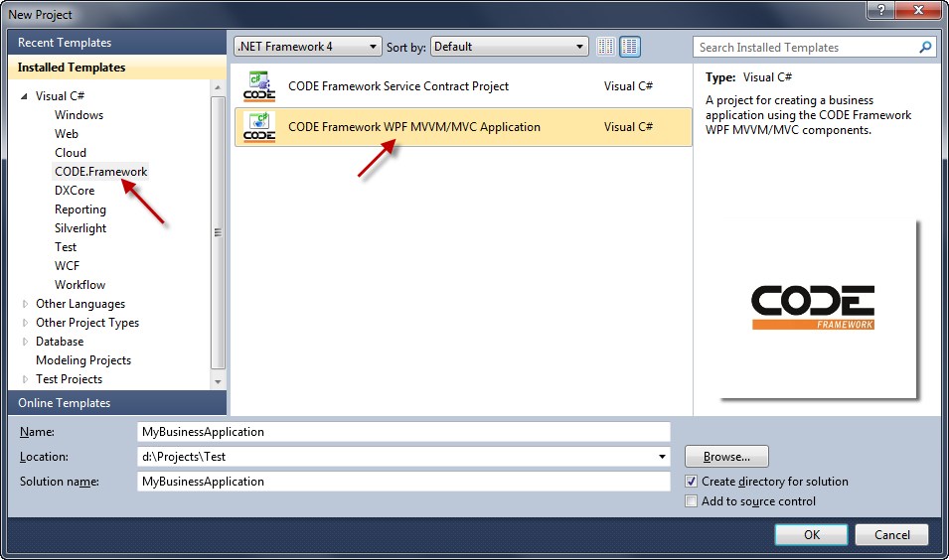Viewport: 949px width, 560px height.
Task: Click the tree scrollbar up arrow
Action: 218,88
